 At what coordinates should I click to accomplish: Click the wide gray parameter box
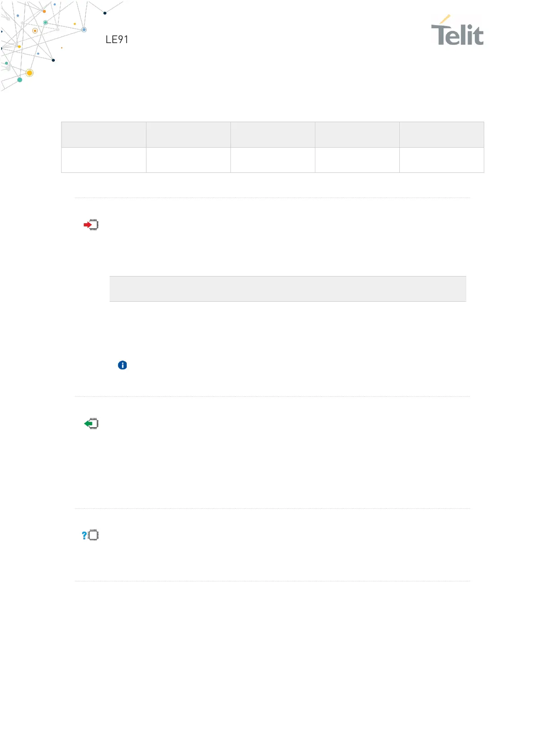click(288, 289)
